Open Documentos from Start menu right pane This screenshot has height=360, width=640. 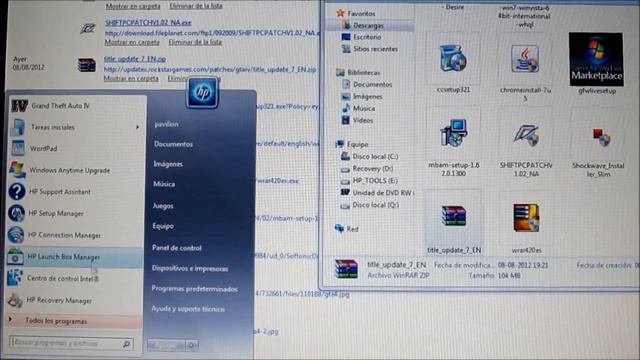173,144
